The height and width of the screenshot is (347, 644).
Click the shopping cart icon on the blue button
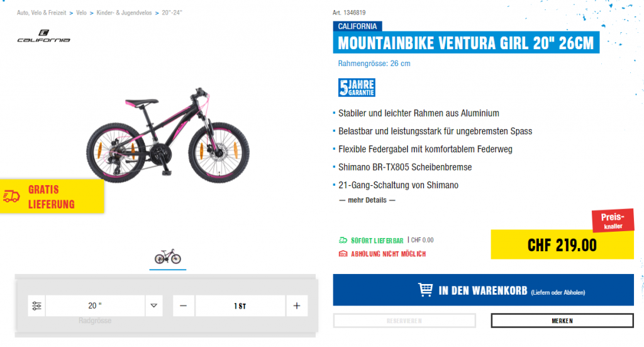425,290
